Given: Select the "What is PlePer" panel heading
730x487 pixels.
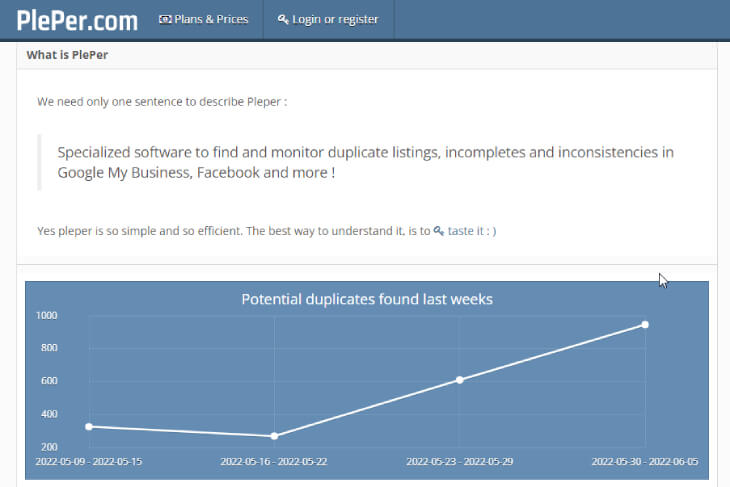Looking at the screenshot, I should [x=67, y=55].
